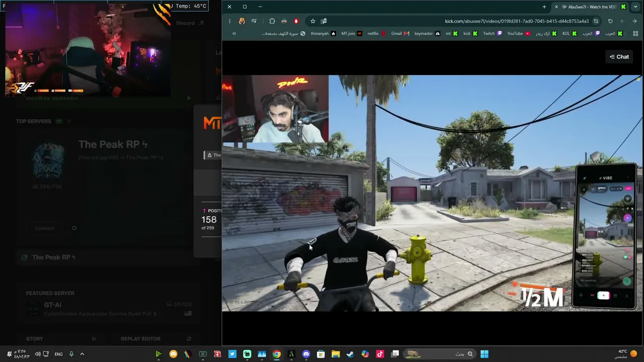Open the lowercase kick bookmark
644x362 pixels.
pyautogui.click(x=470, y=34)
